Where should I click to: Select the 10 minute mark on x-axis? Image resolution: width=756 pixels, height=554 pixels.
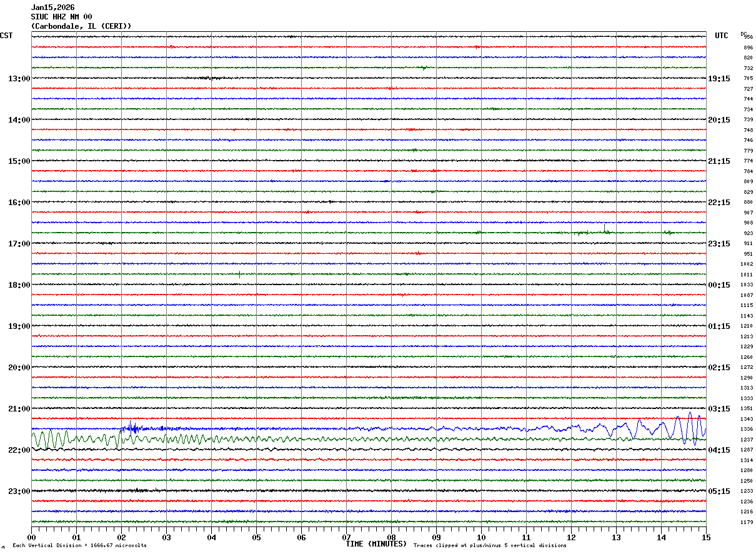pyautogui.click(x=481, y=537)
